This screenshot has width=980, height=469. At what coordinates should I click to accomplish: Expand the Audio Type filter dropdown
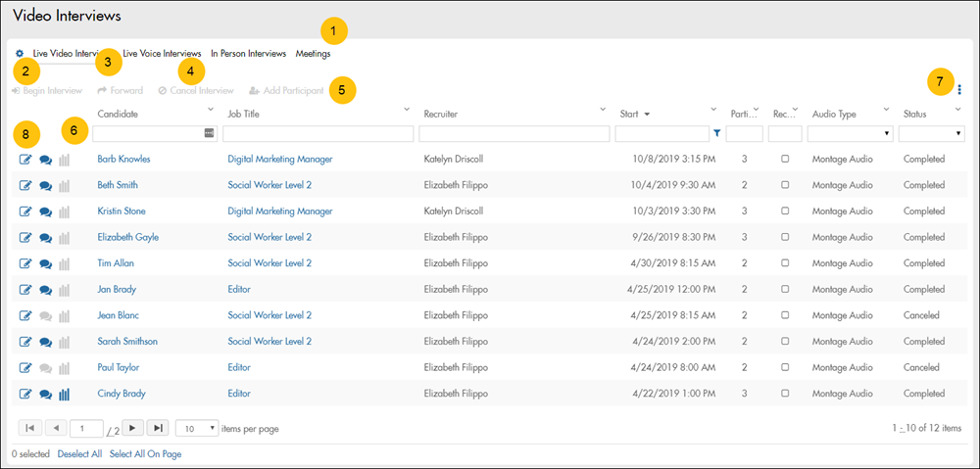pos(850,133)
